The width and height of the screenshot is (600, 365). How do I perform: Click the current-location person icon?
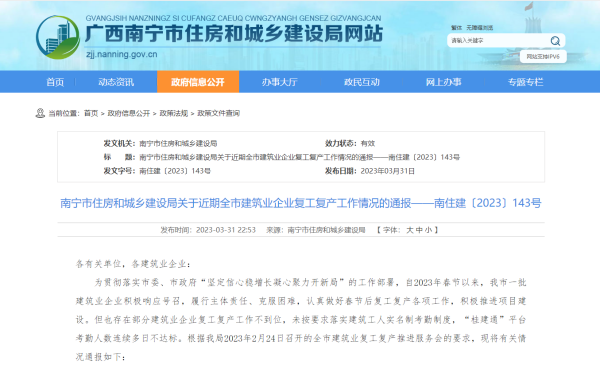(40, 113)
